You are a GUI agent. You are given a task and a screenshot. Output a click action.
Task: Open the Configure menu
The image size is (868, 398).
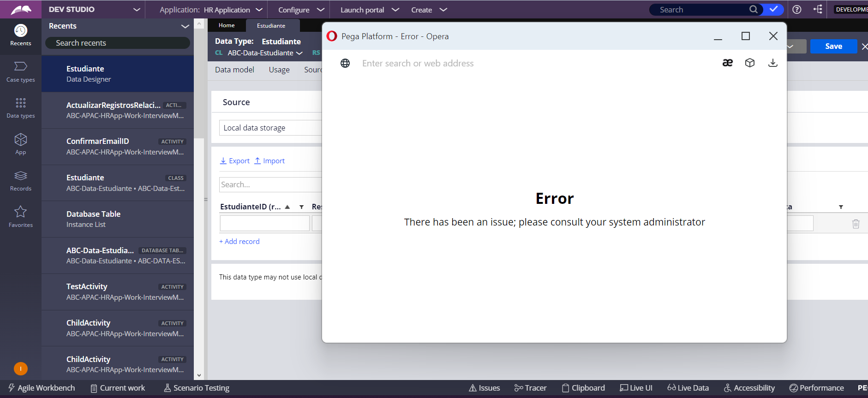pos(301,10)
